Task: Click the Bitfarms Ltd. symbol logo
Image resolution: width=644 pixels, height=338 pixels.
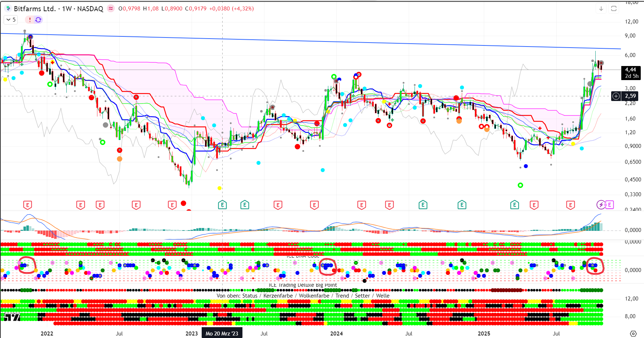Action: [8, 8]
